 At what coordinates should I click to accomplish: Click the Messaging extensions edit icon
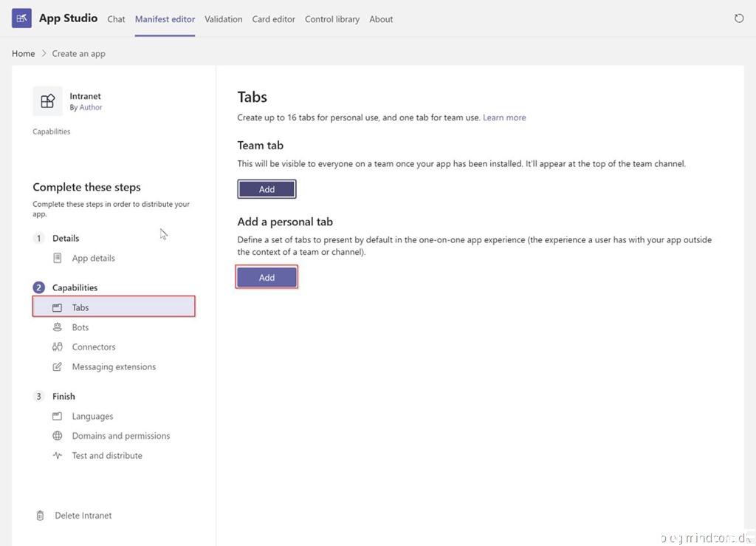[58, 367]
